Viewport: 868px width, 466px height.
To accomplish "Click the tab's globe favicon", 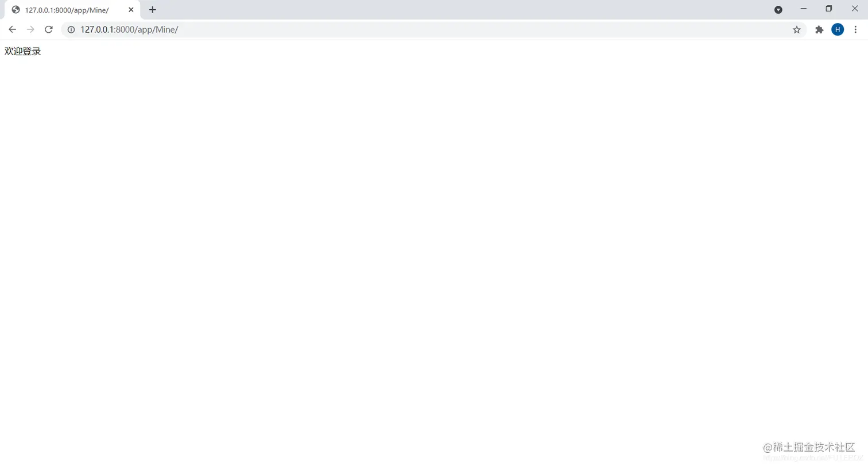I will pos(15,10).
